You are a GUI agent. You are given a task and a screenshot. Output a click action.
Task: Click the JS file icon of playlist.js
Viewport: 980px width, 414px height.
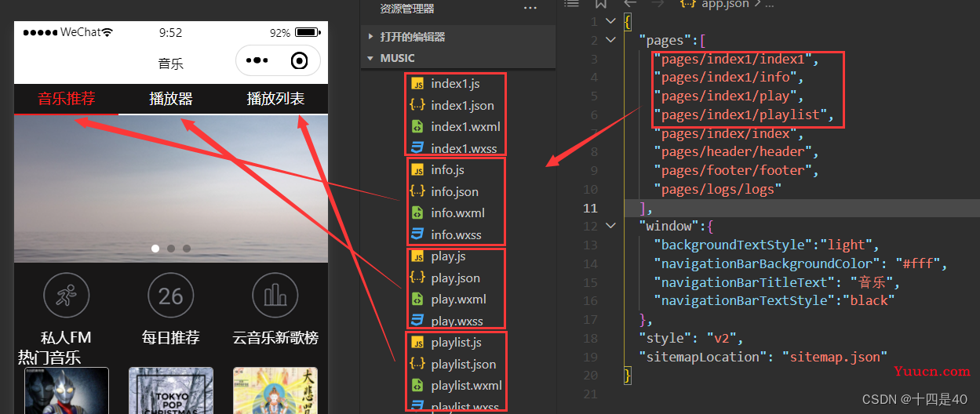pos(417,343)
